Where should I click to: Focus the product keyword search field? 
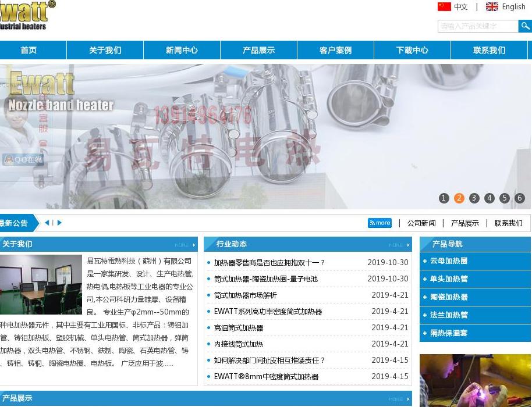pyautogui.click(x=478, y=26)
